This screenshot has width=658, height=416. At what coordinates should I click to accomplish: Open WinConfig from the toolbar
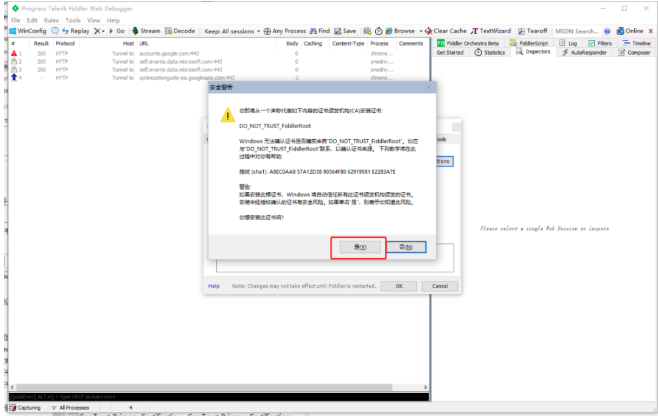click(28, 31)
